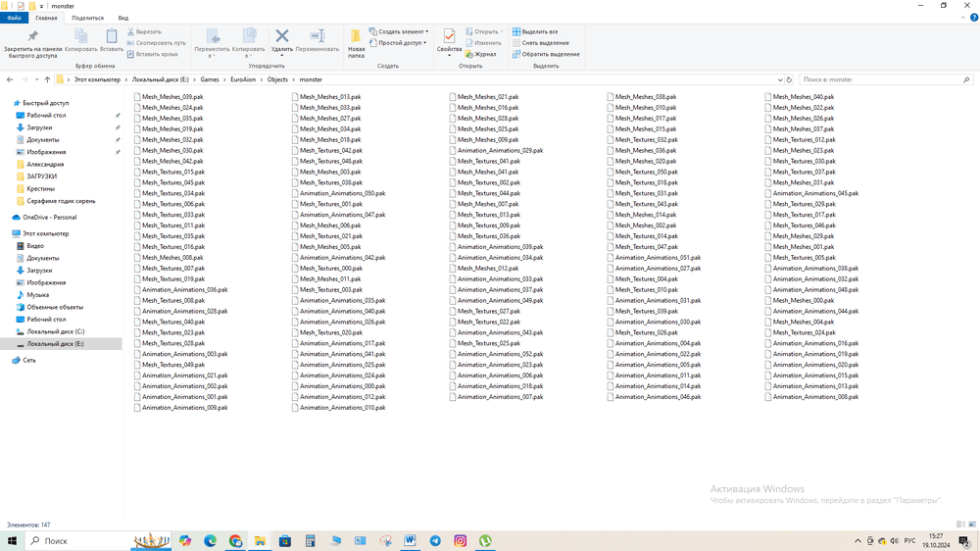Click the Journal (Журнал) icon

(x=481, y=54)
